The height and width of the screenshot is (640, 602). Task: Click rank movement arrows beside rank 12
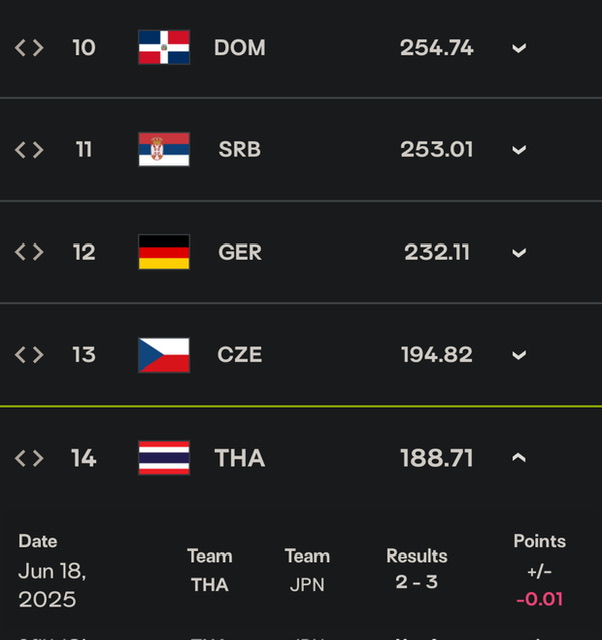[29, 252]
